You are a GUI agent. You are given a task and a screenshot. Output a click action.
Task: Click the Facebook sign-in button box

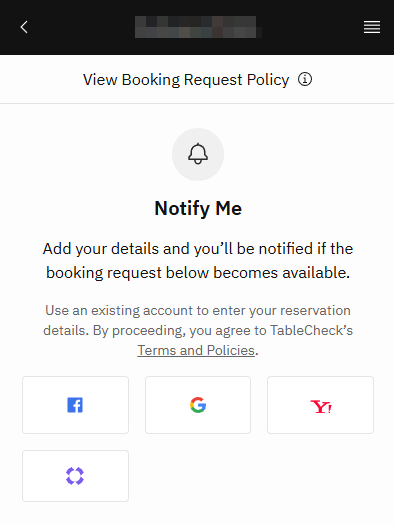pos(76,405)
